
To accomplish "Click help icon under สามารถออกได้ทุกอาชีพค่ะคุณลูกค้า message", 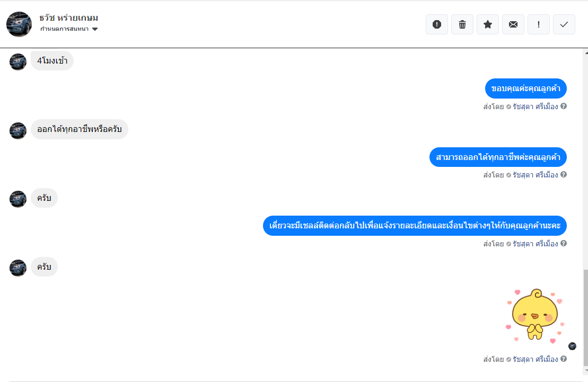I will pyautogui.click(x=564, y=174).
